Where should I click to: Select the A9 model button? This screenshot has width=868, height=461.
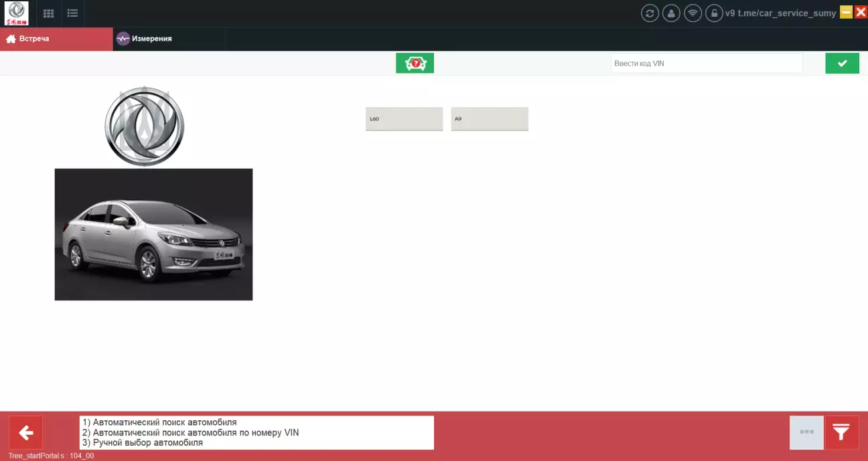click(x=490, y=118)
